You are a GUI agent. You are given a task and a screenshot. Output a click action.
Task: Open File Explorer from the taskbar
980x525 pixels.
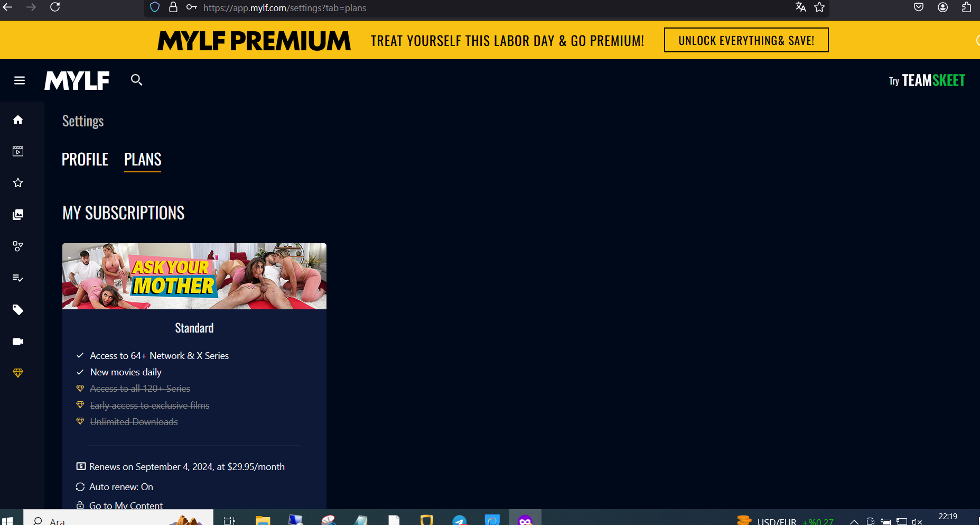pos(263,520)
